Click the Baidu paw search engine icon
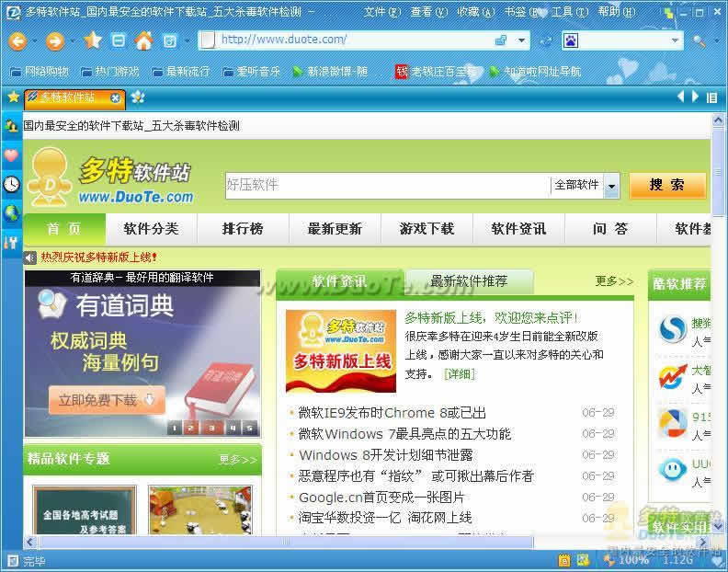The height and width of the screenshot is (572, 728). 571,40
